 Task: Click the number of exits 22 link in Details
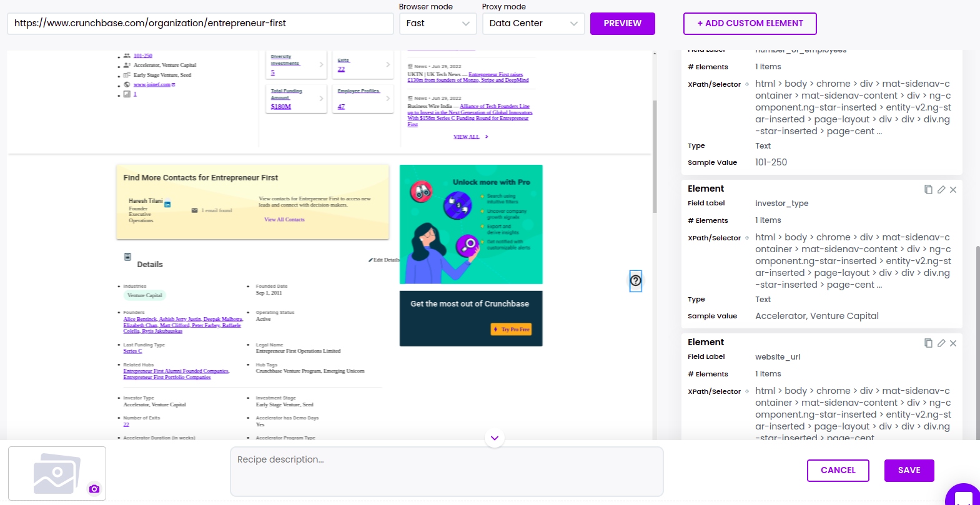point(126,424)
